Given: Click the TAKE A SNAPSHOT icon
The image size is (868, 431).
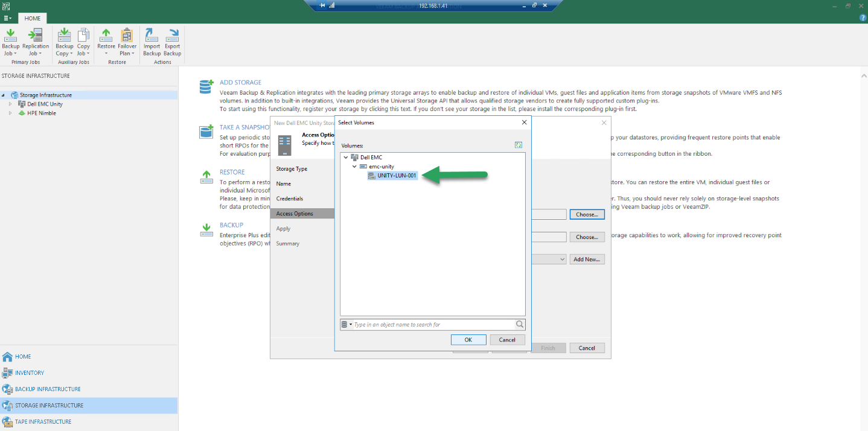Looking at the screenshot, I should [206, 132].
